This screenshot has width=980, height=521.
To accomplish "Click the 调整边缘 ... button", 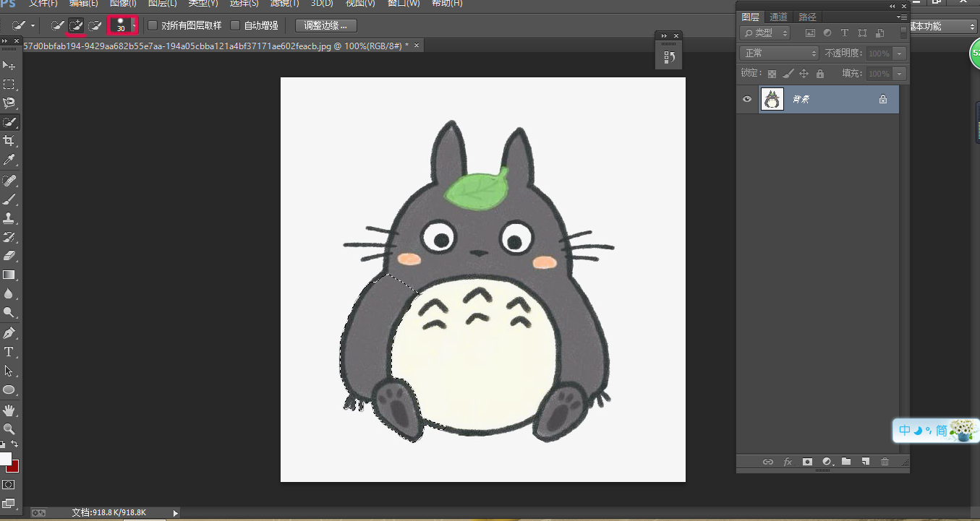I will coord(326,25).
